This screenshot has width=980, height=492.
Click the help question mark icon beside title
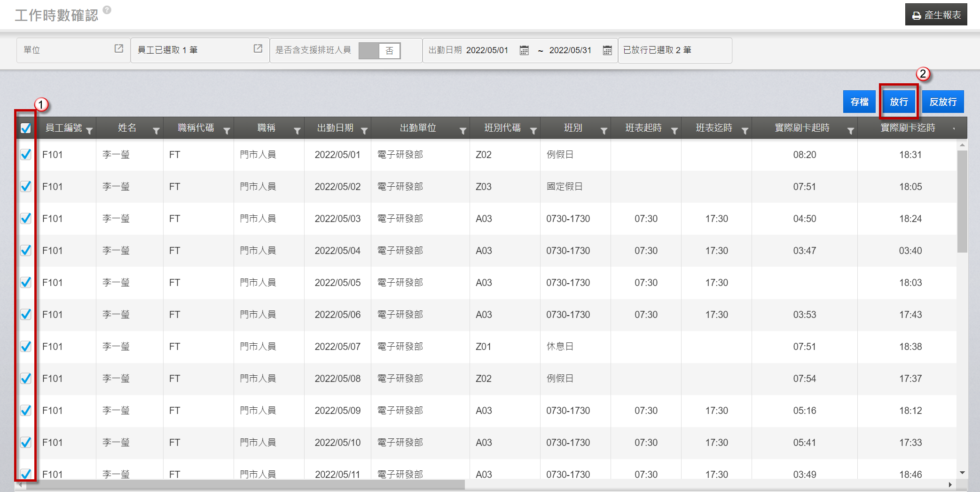[107, 10]
